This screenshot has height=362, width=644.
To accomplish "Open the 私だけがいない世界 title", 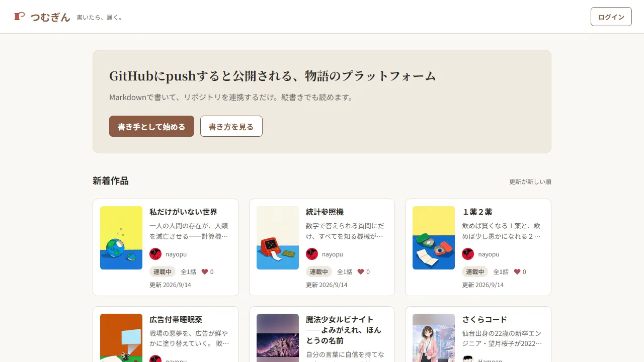I will (183, 212).
